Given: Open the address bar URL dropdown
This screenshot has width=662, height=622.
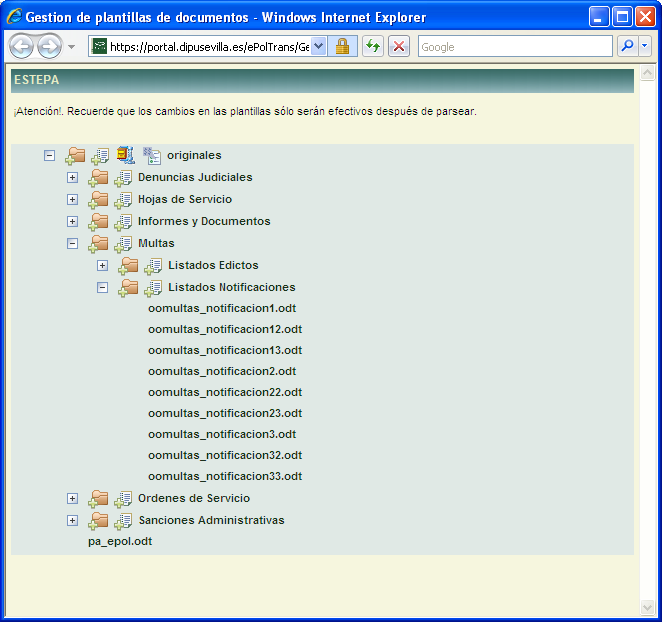Looking at the screenshot, I should coord(319,46).
